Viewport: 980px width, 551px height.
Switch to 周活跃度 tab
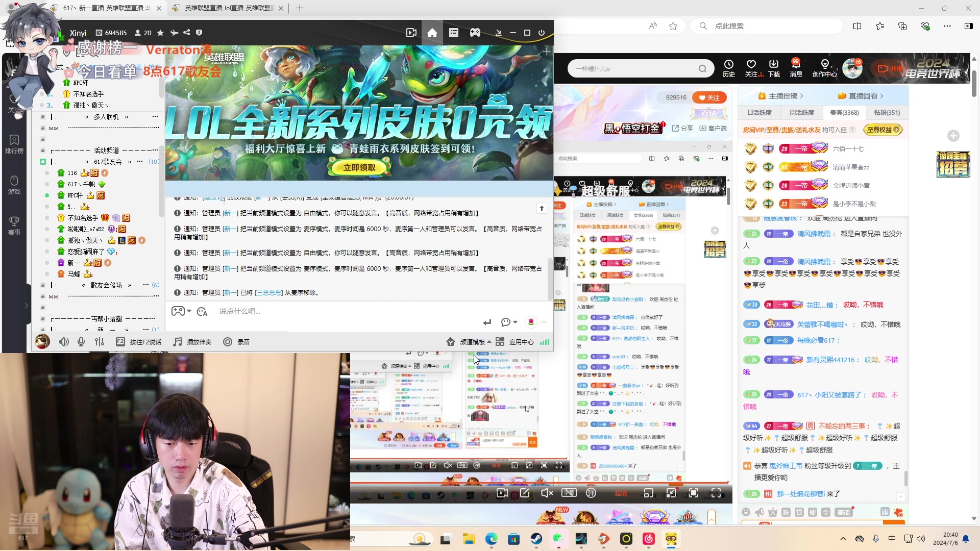[801, 113]
